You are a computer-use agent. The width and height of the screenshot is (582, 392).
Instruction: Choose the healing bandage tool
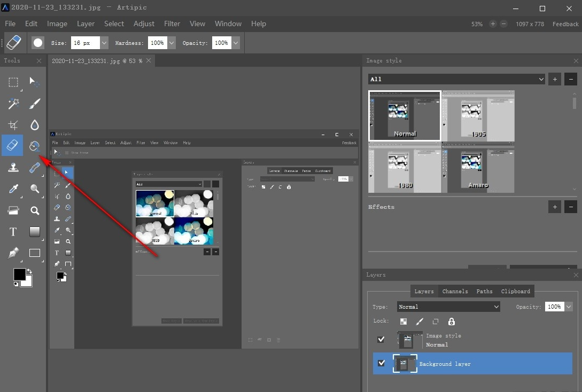[x=35, y=168]
